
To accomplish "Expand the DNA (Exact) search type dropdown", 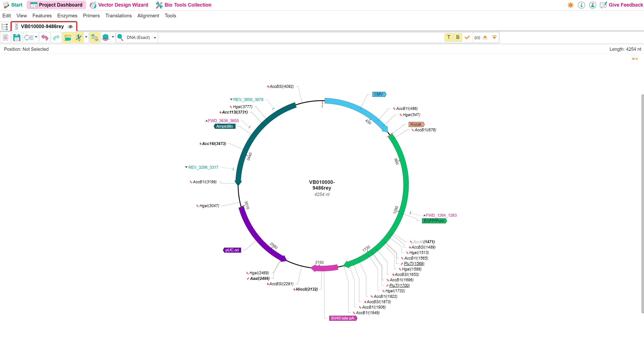I will (155, 38).
